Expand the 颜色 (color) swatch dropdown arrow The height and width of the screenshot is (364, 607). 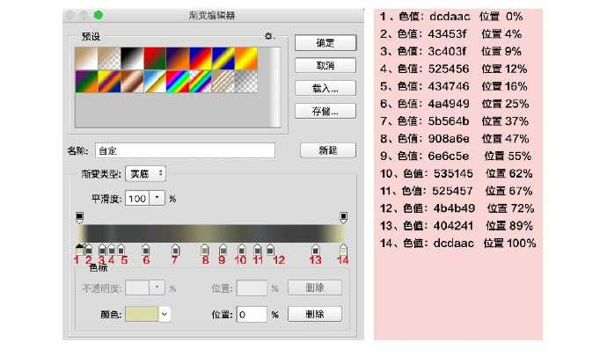165,315
